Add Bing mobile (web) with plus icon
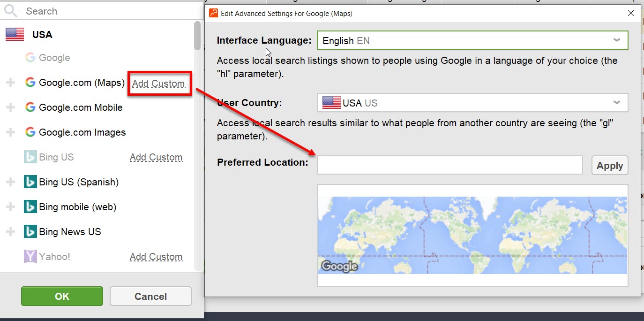 (x=10, y=207)
